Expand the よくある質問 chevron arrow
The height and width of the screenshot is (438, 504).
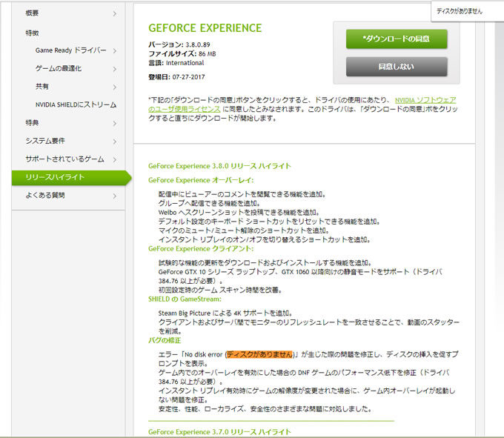click(115, 196)
